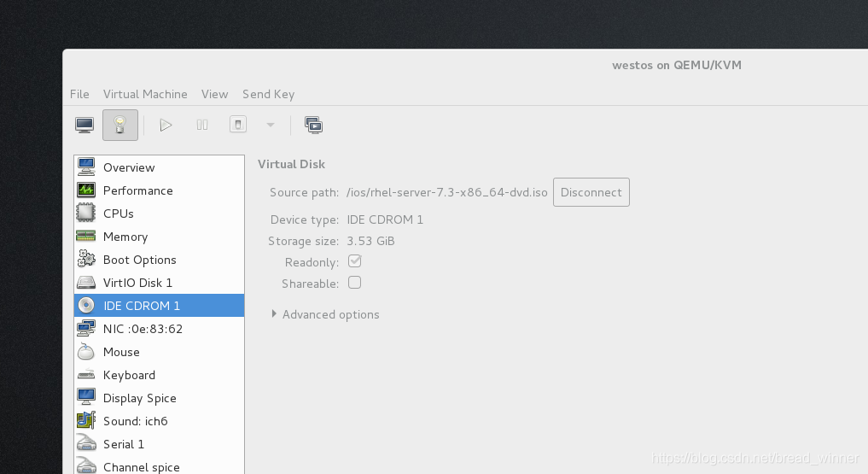This screenshot has height=474, width=868.
Task: Click the Keyboard device icon
Action: [x=86, y=375]
